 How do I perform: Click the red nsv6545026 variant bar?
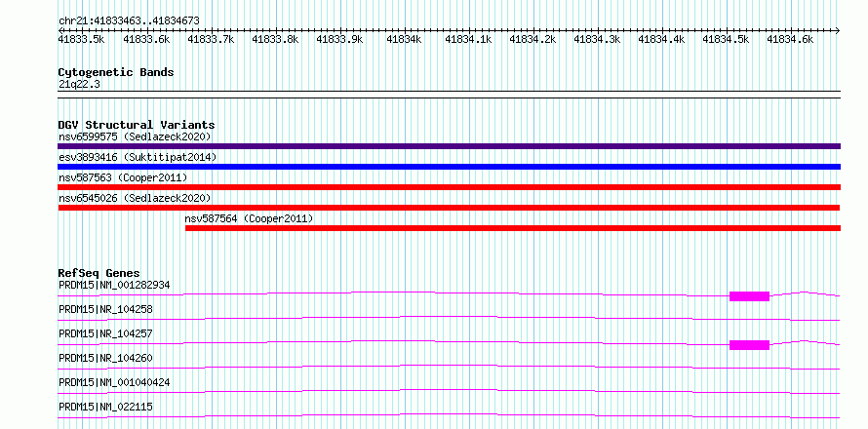click(x=449, y=208)
